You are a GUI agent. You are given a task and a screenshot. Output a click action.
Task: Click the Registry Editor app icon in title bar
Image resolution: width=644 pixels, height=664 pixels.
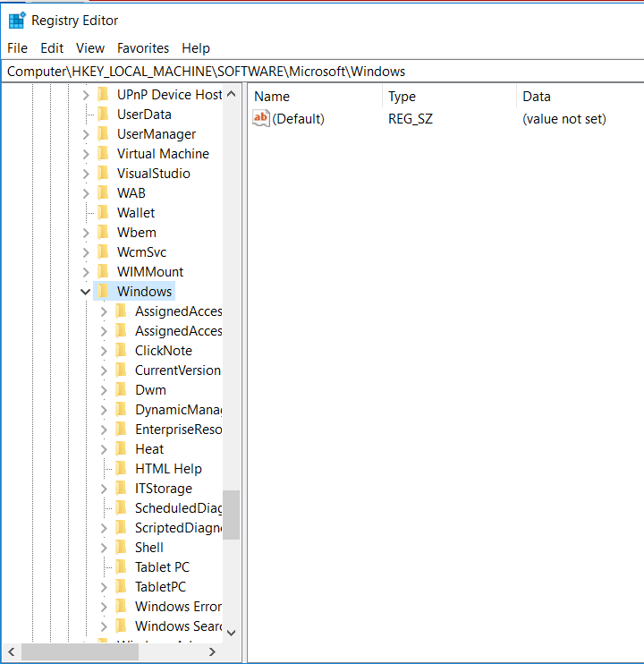point(16,20)
